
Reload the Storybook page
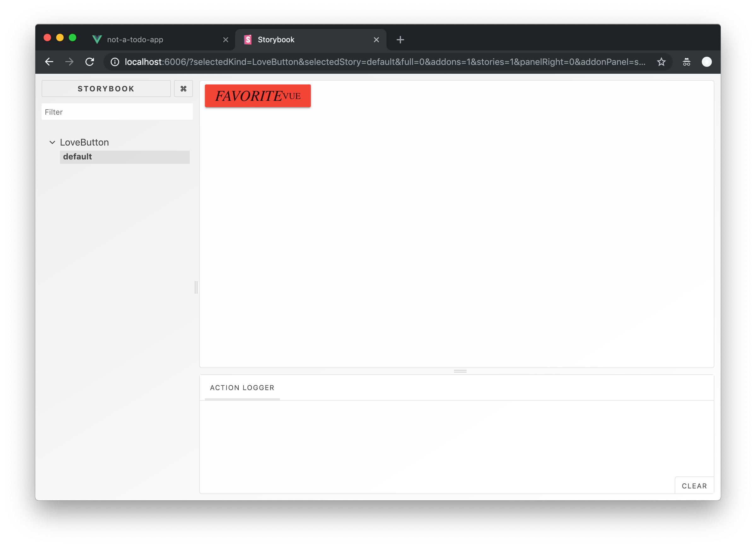(x=90, y=62)
